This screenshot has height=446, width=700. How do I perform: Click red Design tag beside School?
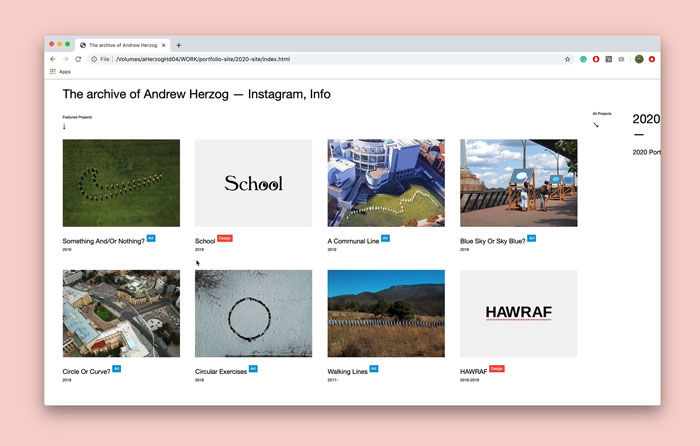225,238
